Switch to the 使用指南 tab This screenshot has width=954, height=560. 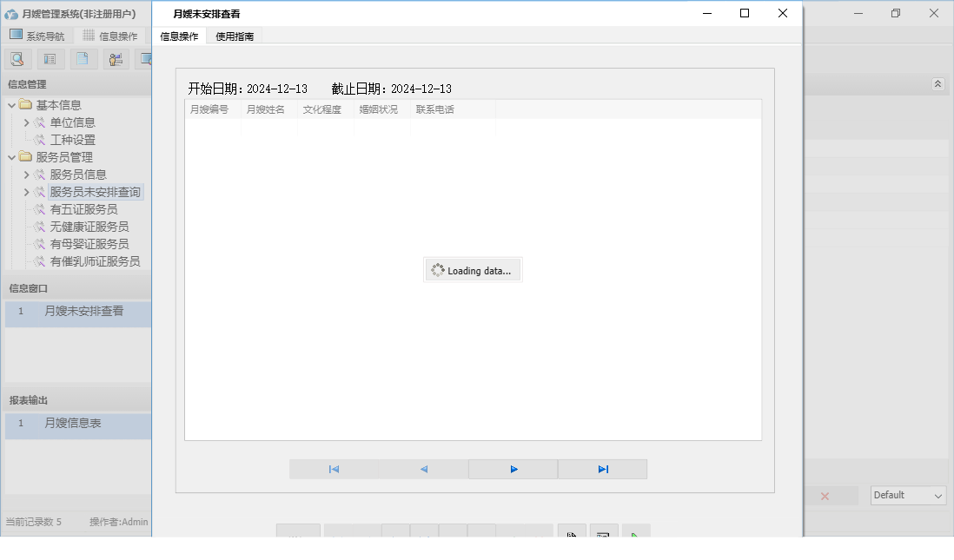point(235,36)
